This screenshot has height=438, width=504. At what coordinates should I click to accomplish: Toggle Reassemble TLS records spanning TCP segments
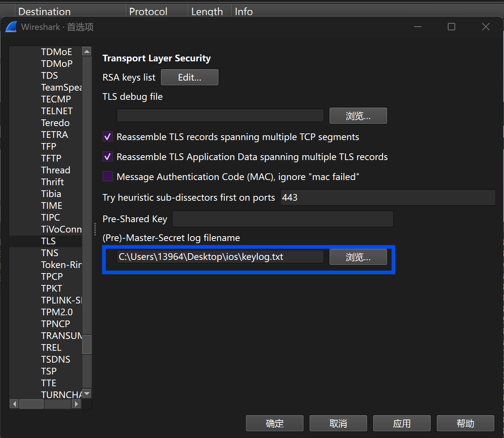pos(108,137)
